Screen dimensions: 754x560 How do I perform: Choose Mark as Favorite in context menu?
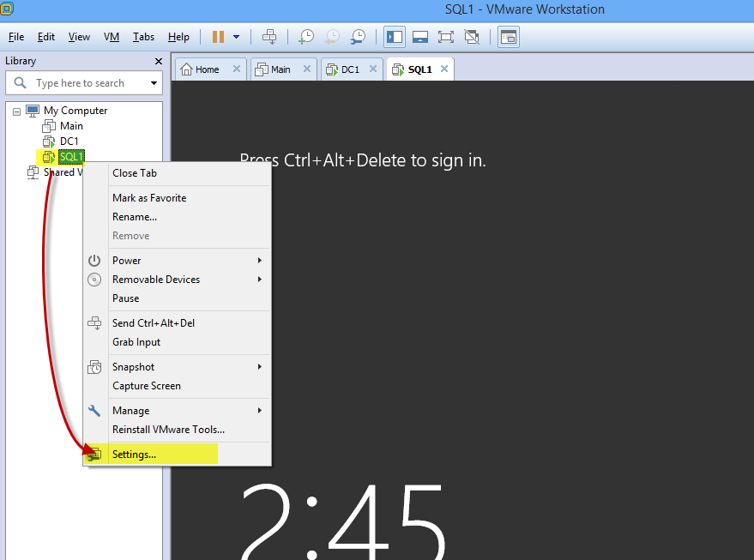(177, 198)
